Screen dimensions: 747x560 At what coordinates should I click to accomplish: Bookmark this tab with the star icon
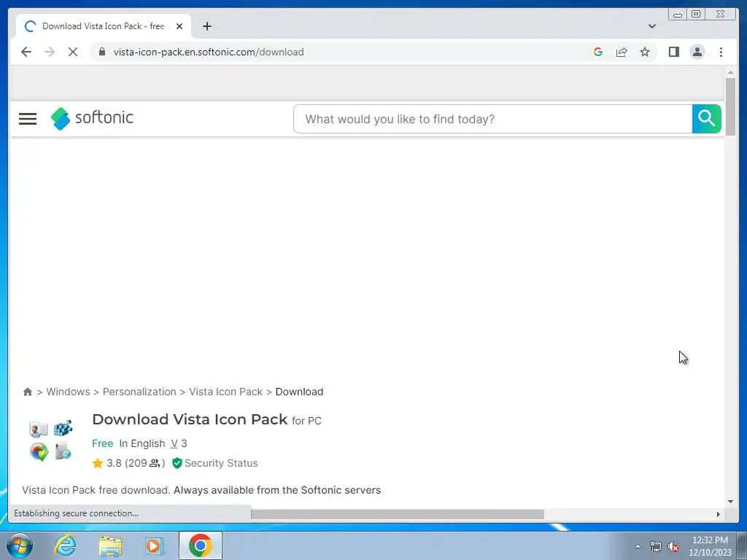point(645,52)
